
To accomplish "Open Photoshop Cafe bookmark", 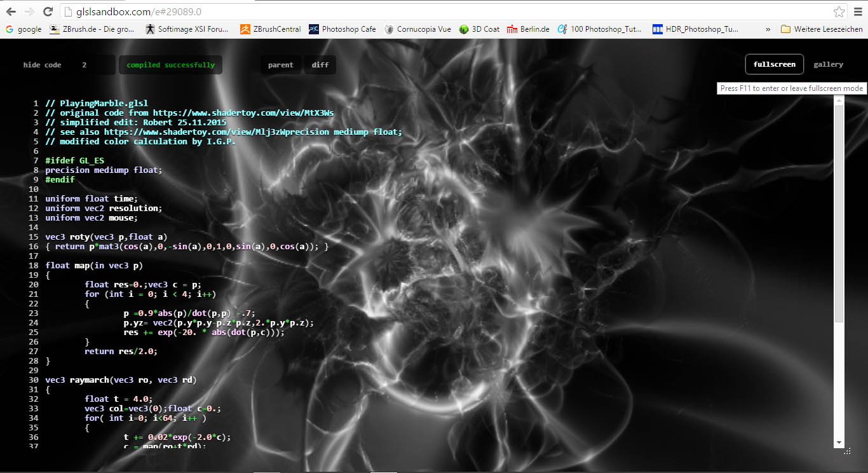I will 342,29.
